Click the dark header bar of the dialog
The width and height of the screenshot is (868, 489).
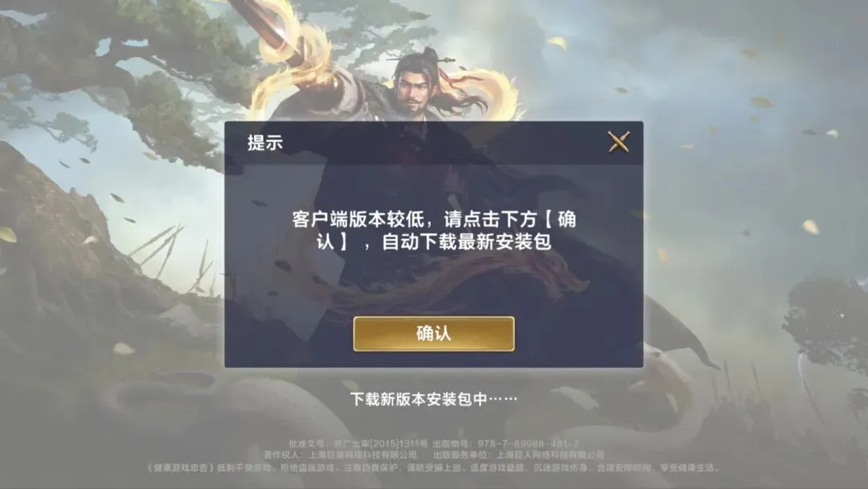(433, 143)
